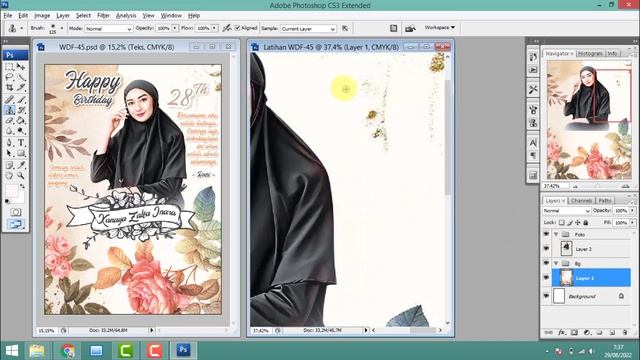Open the Filter menu

point(103,16)
